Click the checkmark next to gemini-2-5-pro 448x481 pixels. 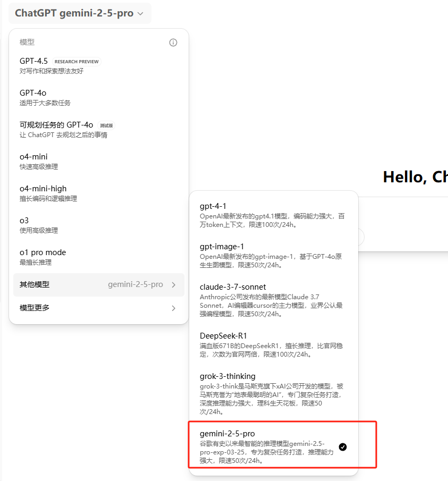point(343,447)
